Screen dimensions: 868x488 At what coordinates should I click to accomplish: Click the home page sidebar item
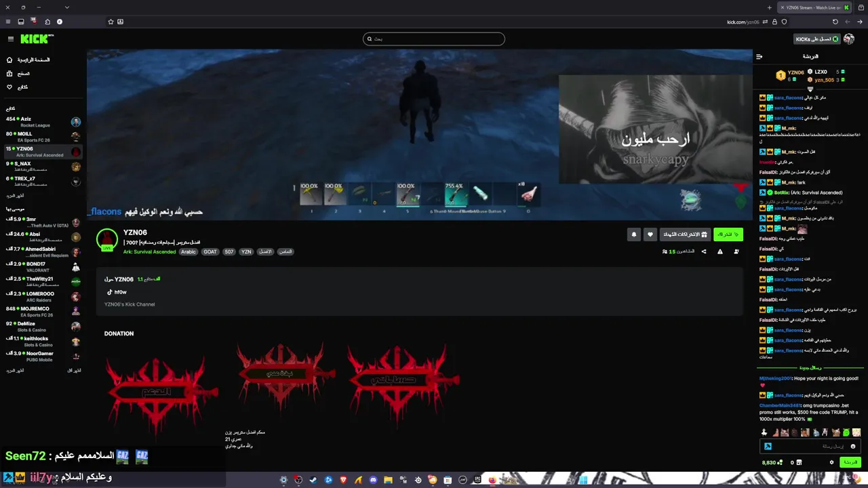tap(28, 60)
